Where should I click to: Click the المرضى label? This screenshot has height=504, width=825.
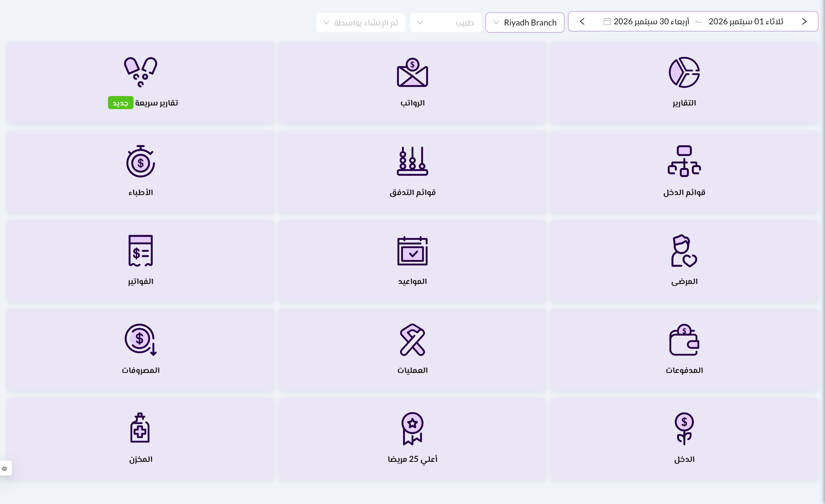684,282
